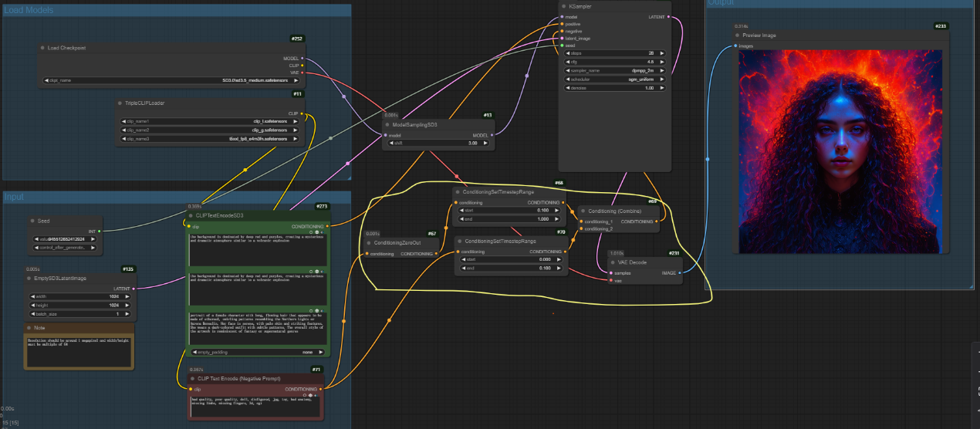Toggle collapse dot of ConditioningZeroOut node
The image size is (980, 429).
(369, 243)
